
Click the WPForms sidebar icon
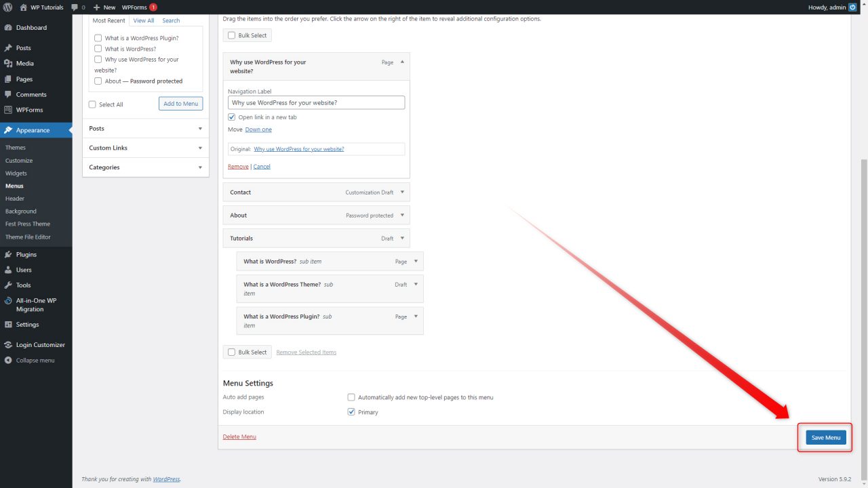tap(9, 110)
